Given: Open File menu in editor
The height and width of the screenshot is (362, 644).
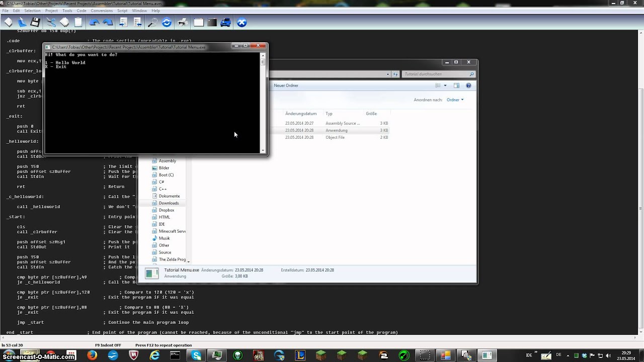Looking at the screenshot, I should click(x=5, y=11).
